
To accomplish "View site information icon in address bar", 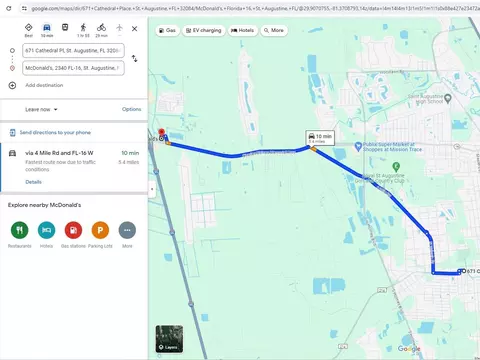I will coord(24,8).
